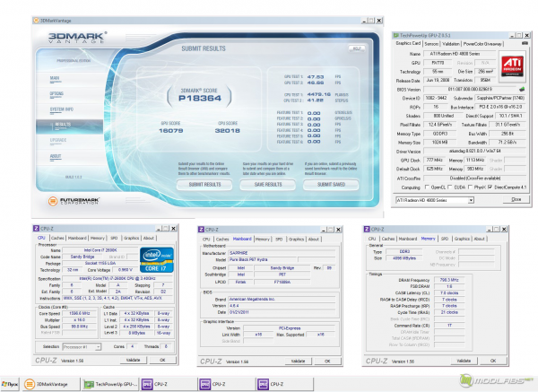Open About in the 3DMark sidebar

coord(56,156)
